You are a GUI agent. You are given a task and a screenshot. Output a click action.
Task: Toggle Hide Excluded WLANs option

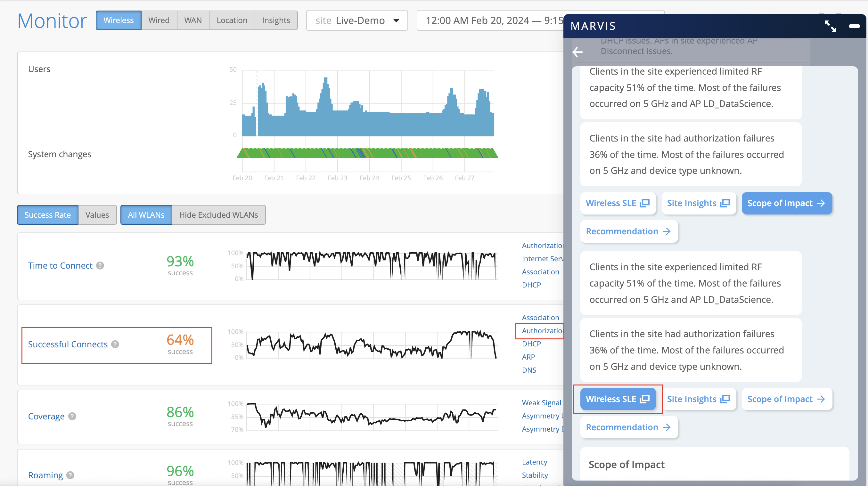point(218,215)
